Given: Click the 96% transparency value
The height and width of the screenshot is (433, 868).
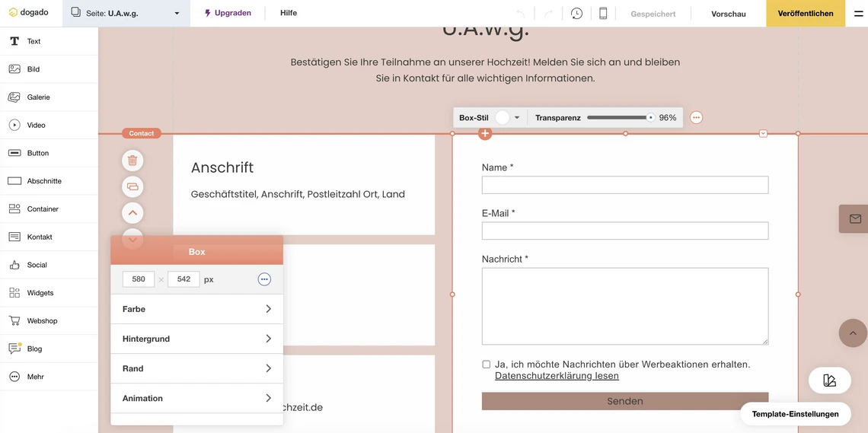Looking at the screenshot, I should pyautogui.click(x=668, y=117).
